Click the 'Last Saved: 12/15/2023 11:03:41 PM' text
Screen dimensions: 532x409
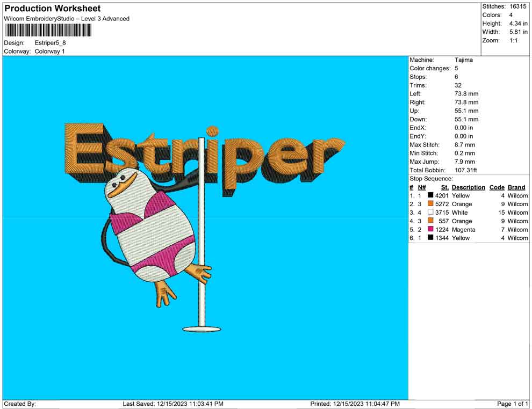click(x=173, y=404)
